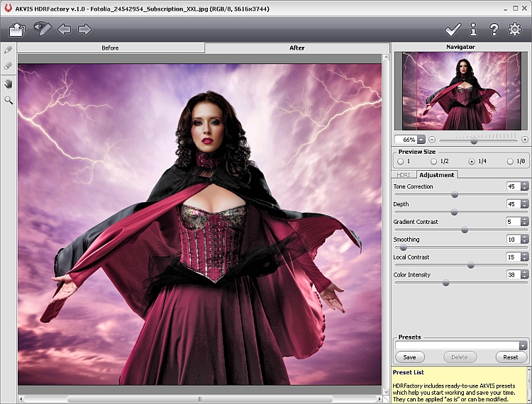The height and width of the screenshot is (404, 532).
Task: Open an image file with the folder icon
Action: pyautogui.click(x=17, y=30)
